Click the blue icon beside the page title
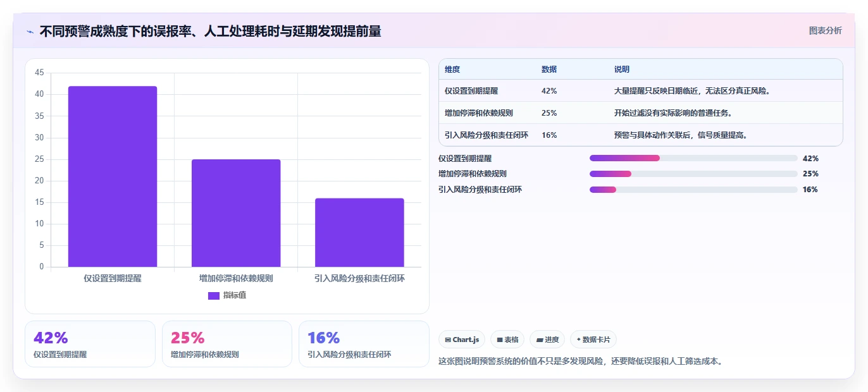Screen dimensions: 868x392 [30, 32]
